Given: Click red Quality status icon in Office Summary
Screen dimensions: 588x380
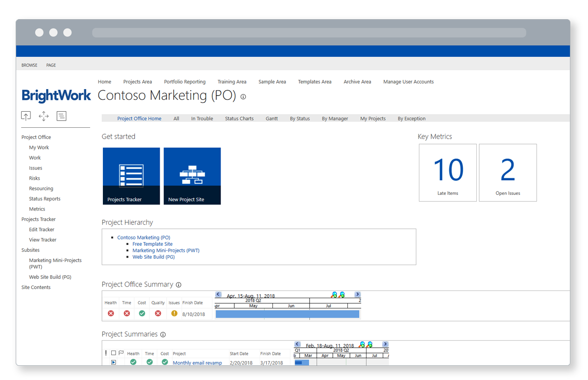Looking at the screenshot, I should point(158,313).
